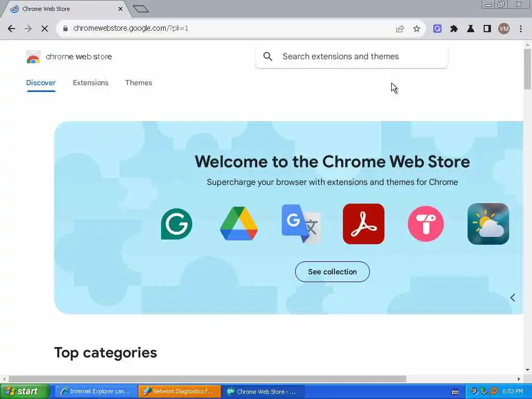Select the Chrome Web Store browser tab
Screen dimensions: 532x399
[x=66, y=9]
